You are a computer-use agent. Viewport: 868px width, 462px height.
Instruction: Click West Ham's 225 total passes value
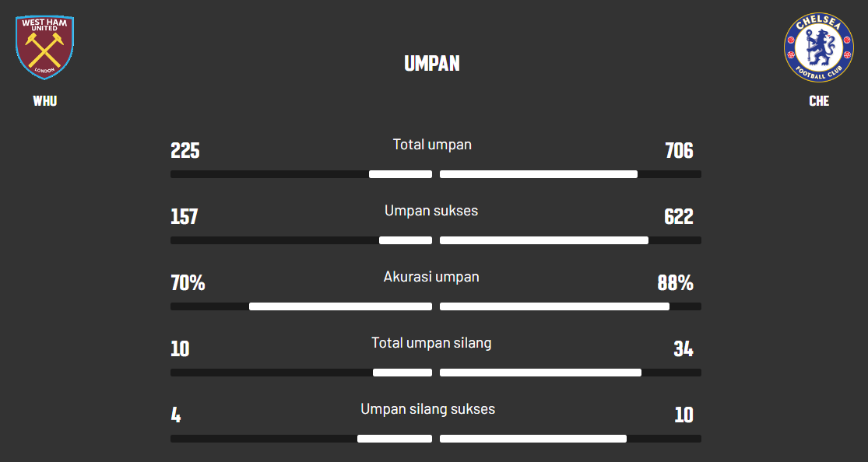tap(185, 151)
